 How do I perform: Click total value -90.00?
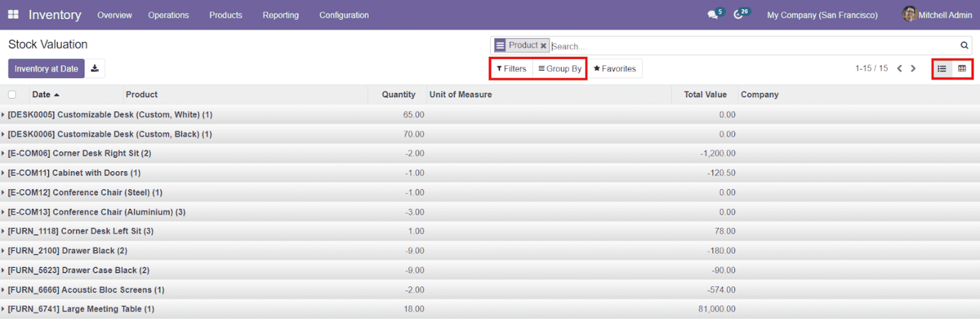[x=724, y=270]
